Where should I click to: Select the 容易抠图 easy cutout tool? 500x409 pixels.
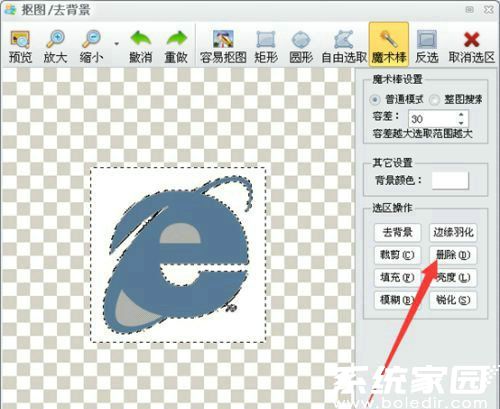223,39
